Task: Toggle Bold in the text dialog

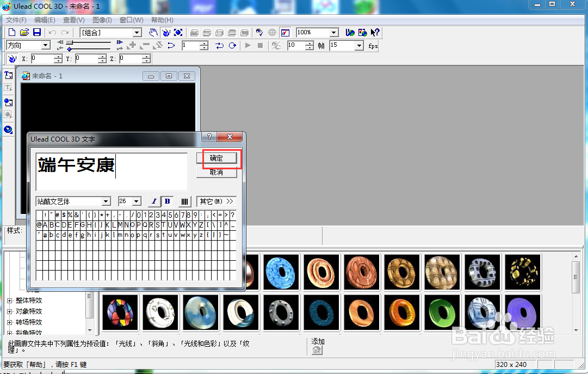Action: [167, 201]
